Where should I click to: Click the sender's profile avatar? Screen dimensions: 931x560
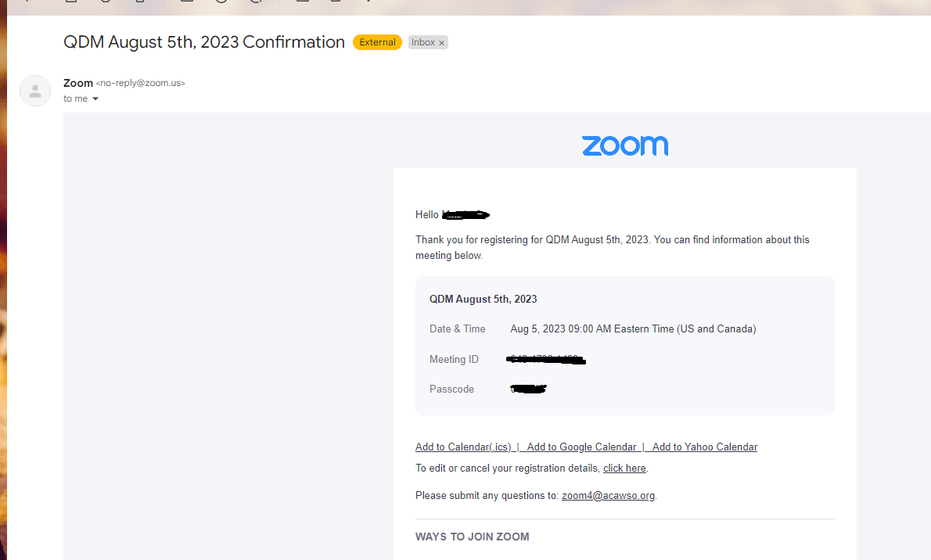point(35,91)
